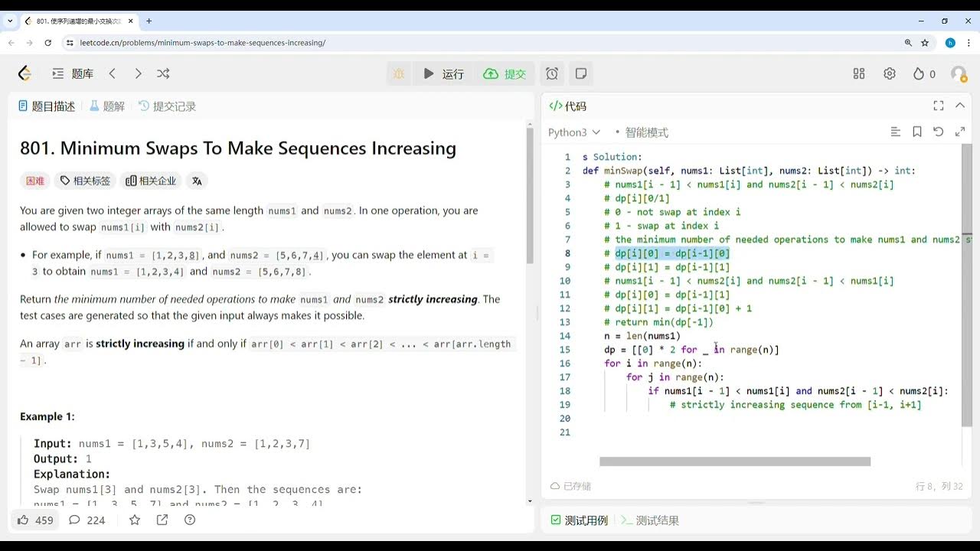Open the 题库 problem list
This screenshot has width=980, height=551.
[x=73, y=73]
